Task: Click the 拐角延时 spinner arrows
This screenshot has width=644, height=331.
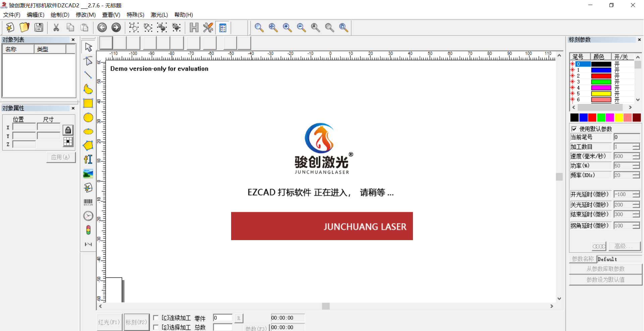Action: coord(636,226)
